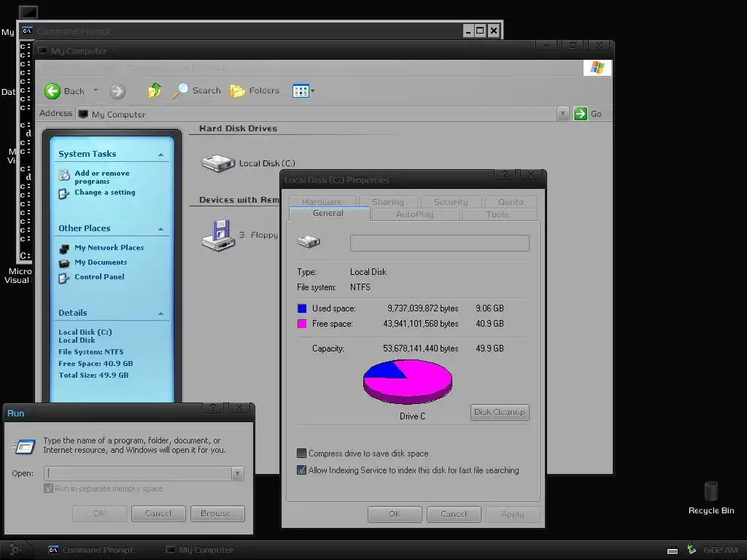Go up one folder level
The image size is (747, 560).
coord(155,90)
